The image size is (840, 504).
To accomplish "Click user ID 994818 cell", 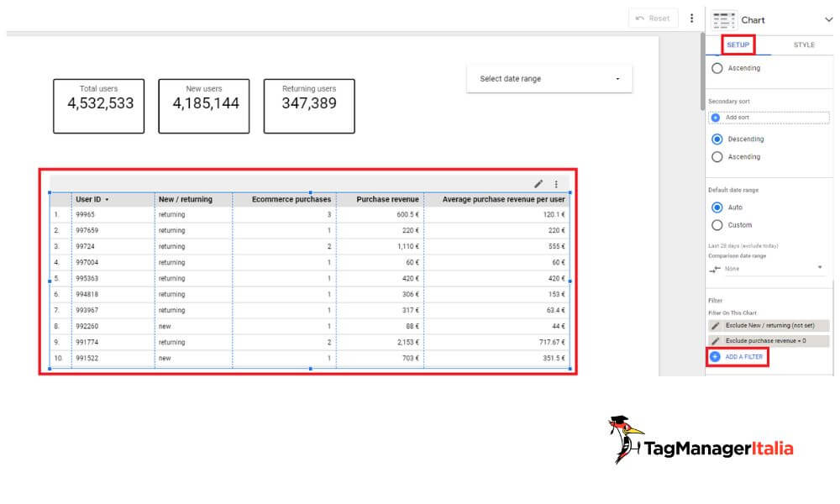I will [x=87, y=295].
